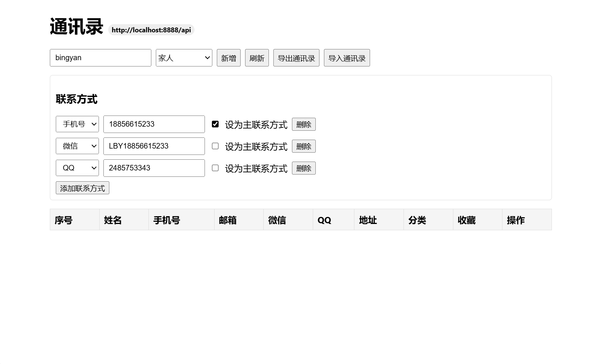
Task: Click the 分类 column header
Action: (x=428, y=220)
